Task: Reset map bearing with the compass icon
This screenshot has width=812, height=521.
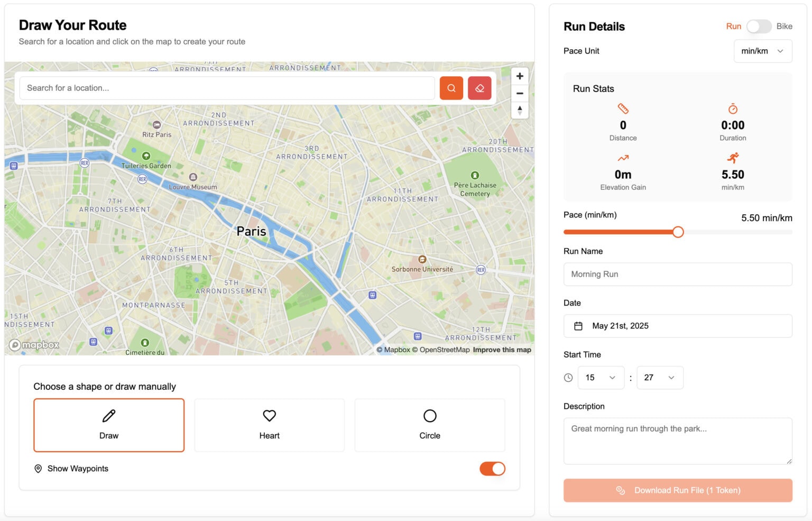Action: [520, 111]
